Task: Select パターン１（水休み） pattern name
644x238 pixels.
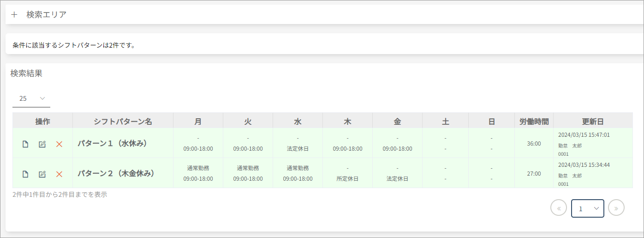Action: 112,144
